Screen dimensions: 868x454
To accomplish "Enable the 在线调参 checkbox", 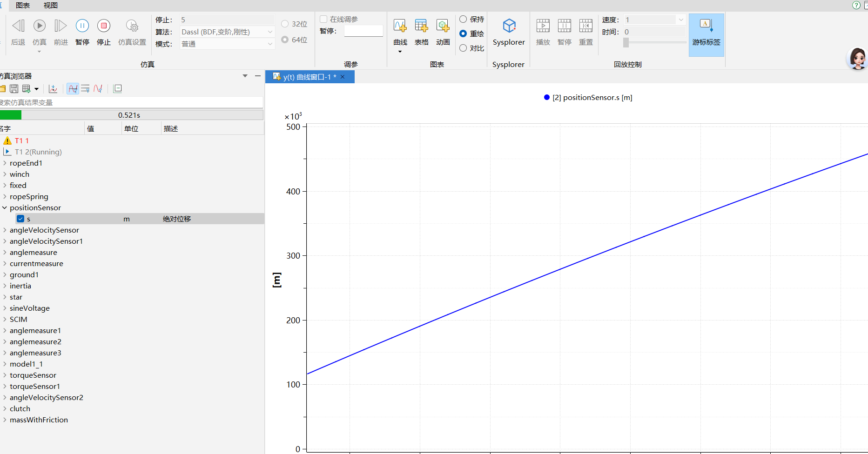I will (323, 19).
